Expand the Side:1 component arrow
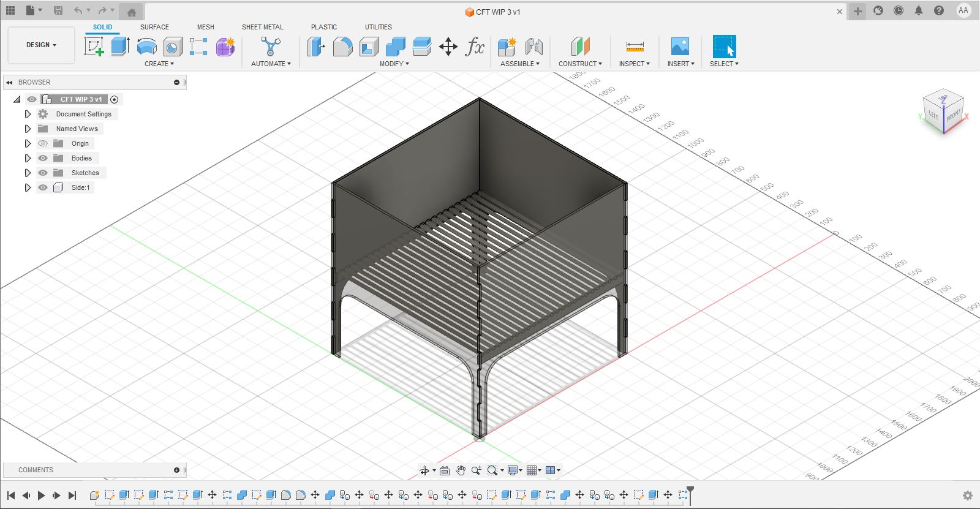This screenshot has width=980, height=509. [x=28, y=187]
